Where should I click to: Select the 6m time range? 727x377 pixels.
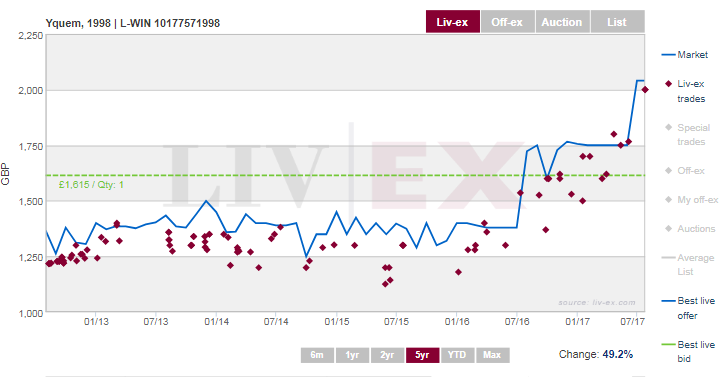(x=317, y=355)
